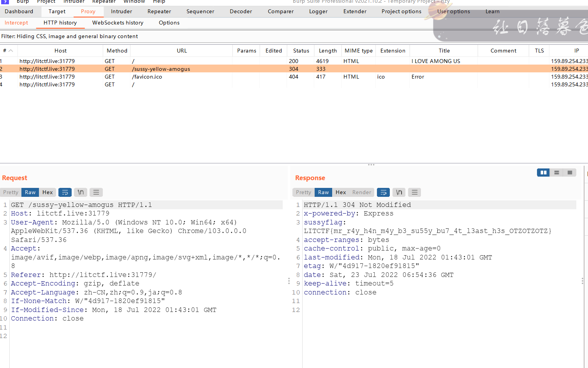Show non-printable characters in Request panel

point(81,192)
